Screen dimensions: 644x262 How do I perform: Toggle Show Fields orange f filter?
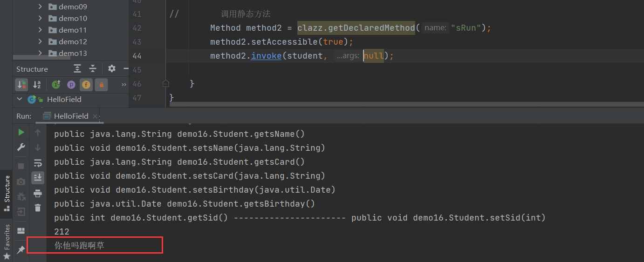coord(86,85)
